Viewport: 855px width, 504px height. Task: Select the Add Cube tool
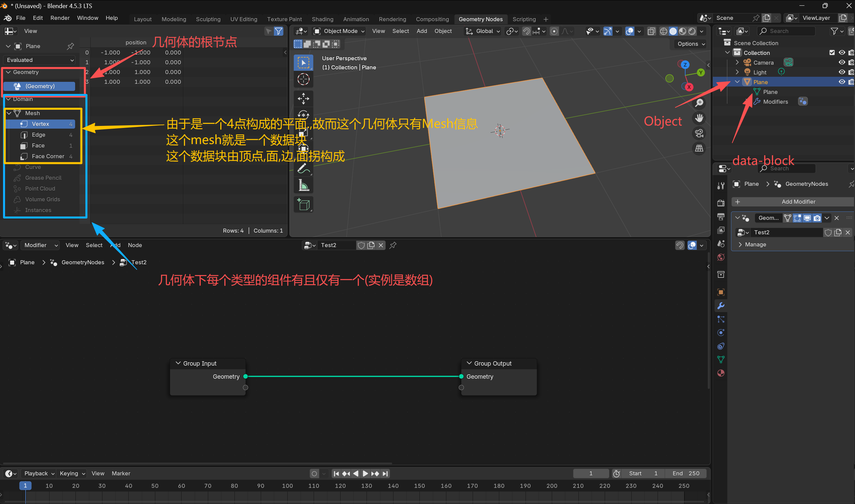[x=303, y=205]
